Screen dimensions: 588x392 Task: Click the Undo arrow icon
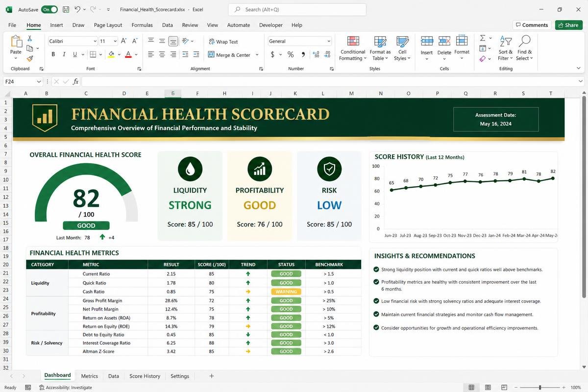(78, 9)
